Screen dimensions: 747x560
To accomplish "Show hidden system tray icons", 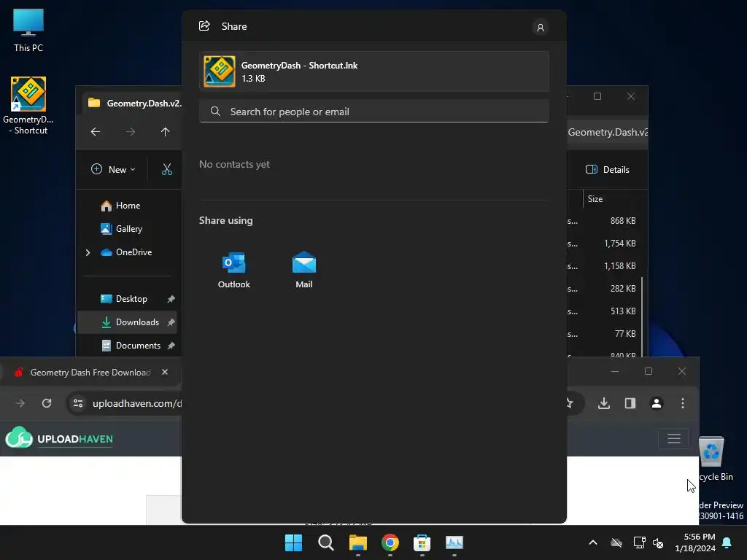I will coord(593,542).
